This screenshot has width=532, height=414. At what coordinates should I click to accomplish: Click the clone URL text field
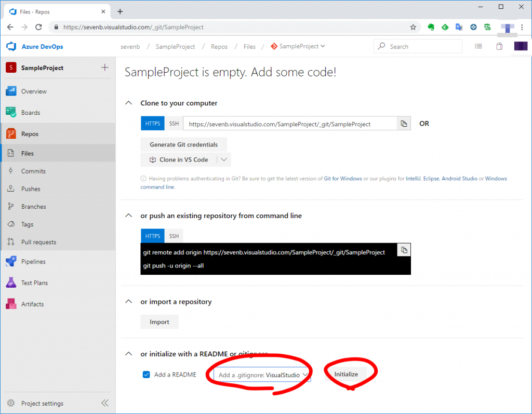point(290,124)
